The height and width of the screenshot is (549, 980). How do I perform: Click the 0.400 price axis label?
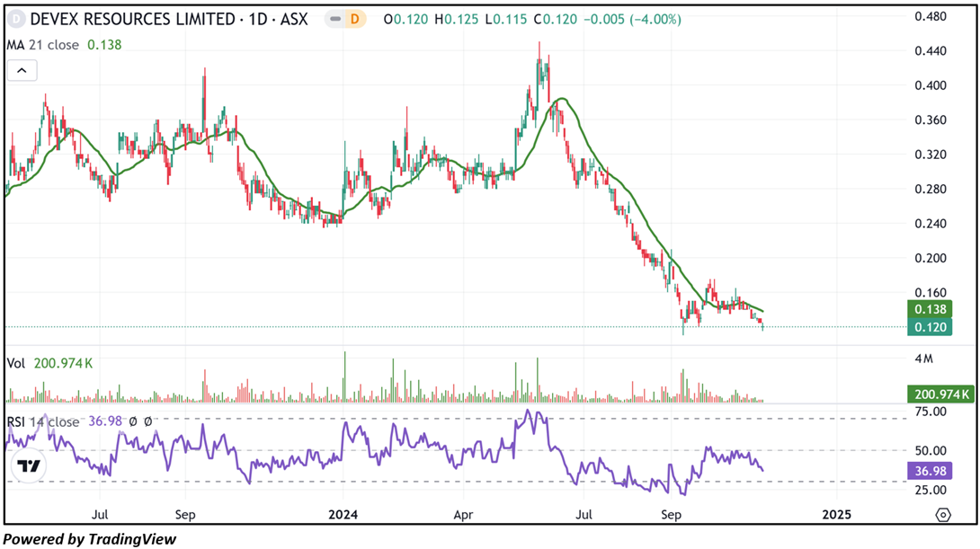tap(931, 85)
